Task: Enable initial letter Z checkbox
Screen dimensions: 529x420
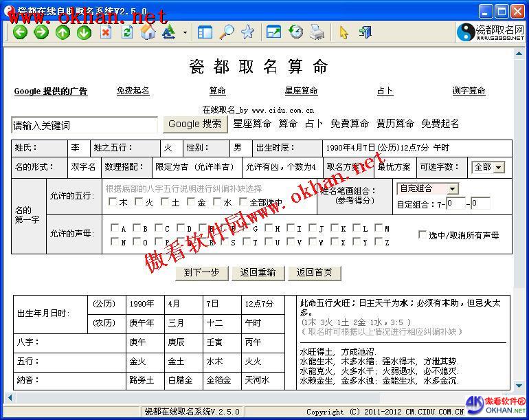Action: (x=379, y=241)
